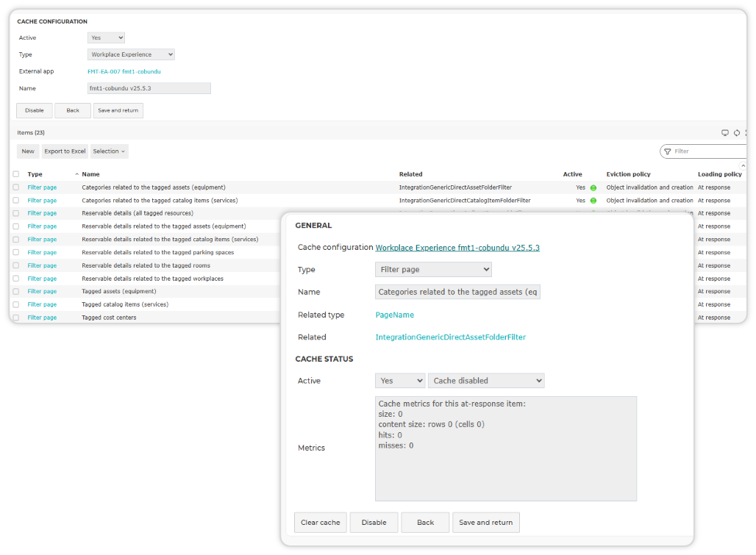Tick the checkbox for Reservable details (all tagged resources)
This screenshot has width=756, height=555.
(x=16, y=213)
